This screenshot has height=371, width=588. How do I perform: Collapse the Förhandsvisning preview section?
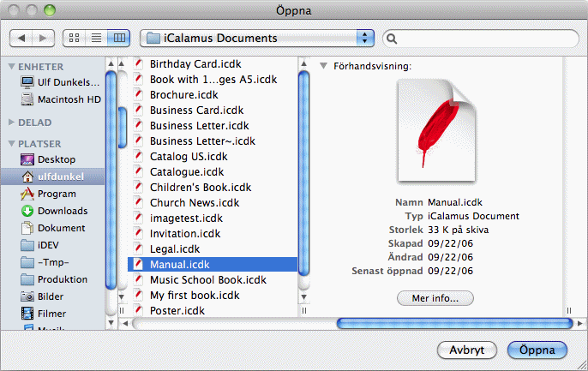click(323, 66)
